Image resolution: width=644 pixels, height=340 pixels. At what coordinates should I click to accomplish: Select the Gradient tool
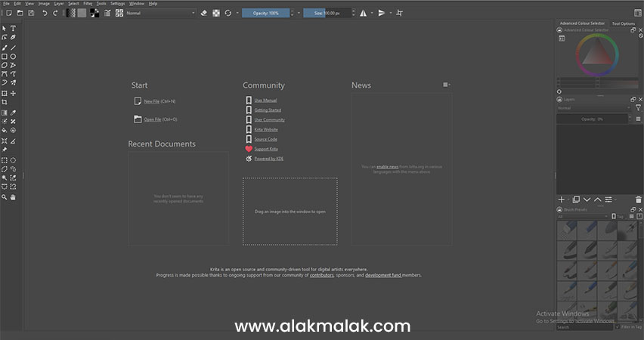(x=5, y=113)
